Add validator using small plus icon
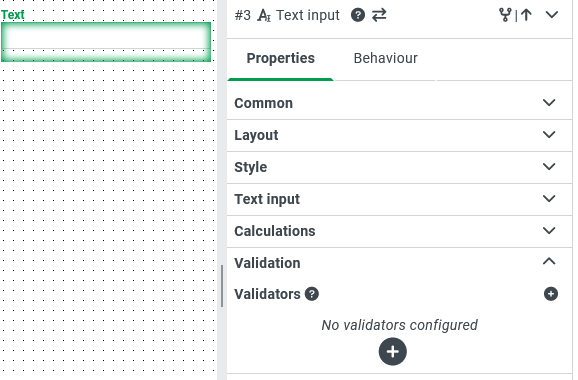Viewport: 578px width, 380px height. (551, 294)
